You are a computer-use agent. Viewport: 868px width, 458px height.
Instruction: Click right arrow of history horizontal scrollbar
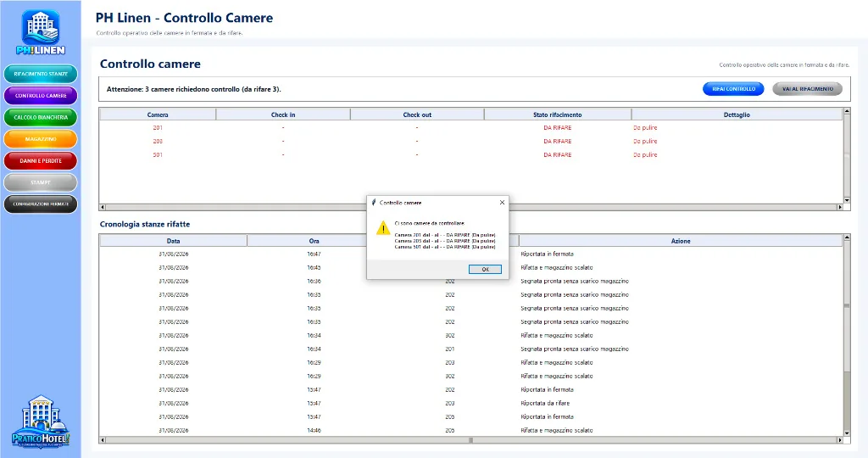(840, 440)
